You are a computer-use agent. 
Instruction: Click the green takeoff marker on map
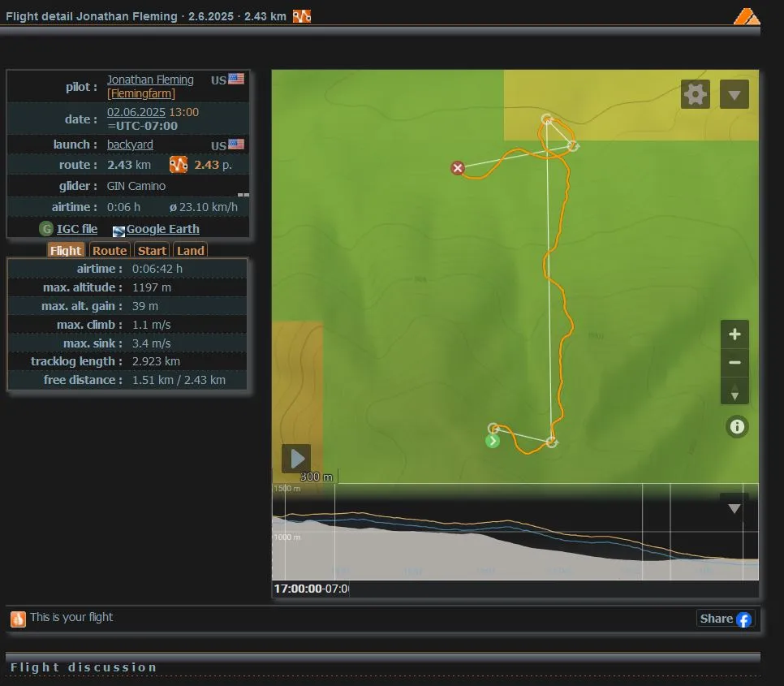pyautogui.click(x=493, y=441)
